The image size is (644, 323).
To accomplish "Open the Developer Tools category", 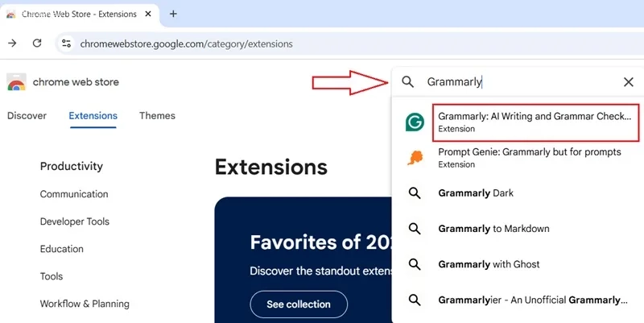I will pos(75,222).
